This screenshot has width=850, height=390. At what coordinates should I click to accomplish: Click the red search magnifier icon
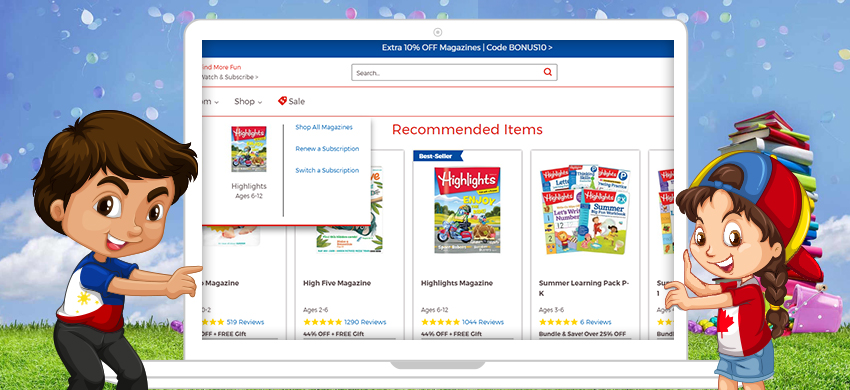(548, 72)
